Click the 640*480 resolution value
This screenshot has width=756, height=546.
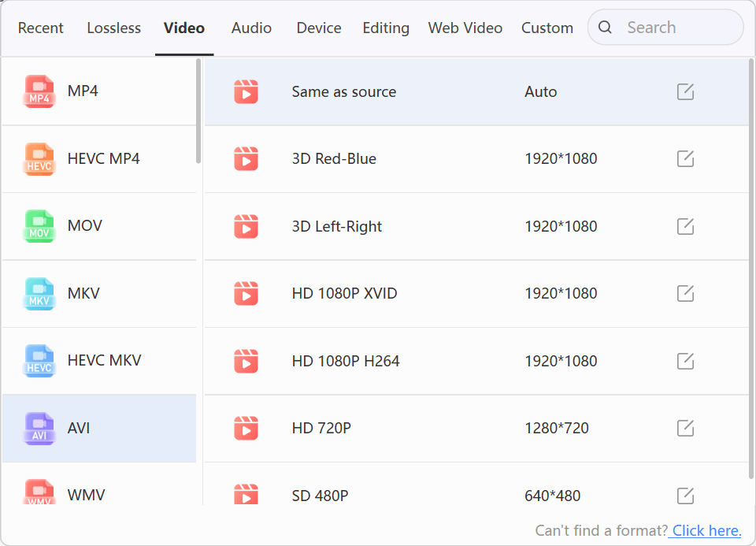(552, 496)
